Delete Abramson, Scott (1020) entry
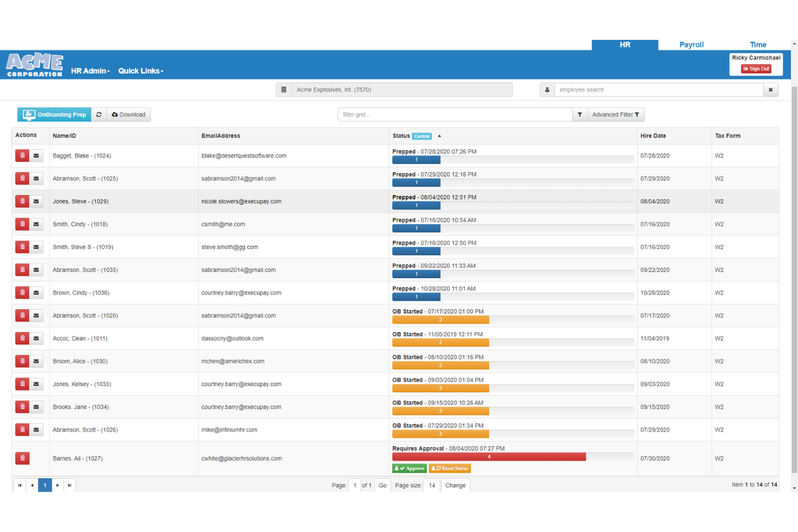This screenshot has width=798, height=532. 22,315
